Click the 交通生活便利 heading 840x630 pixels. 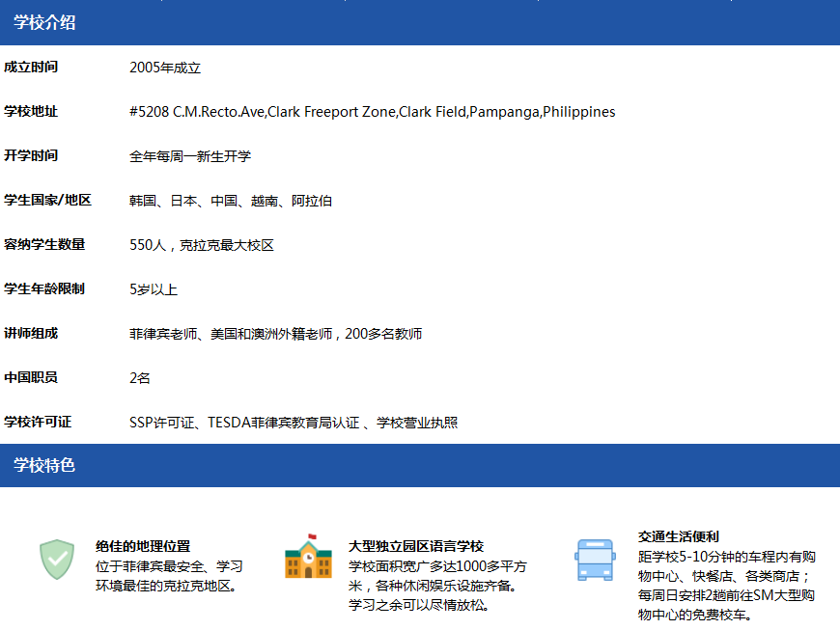(679, 536)
